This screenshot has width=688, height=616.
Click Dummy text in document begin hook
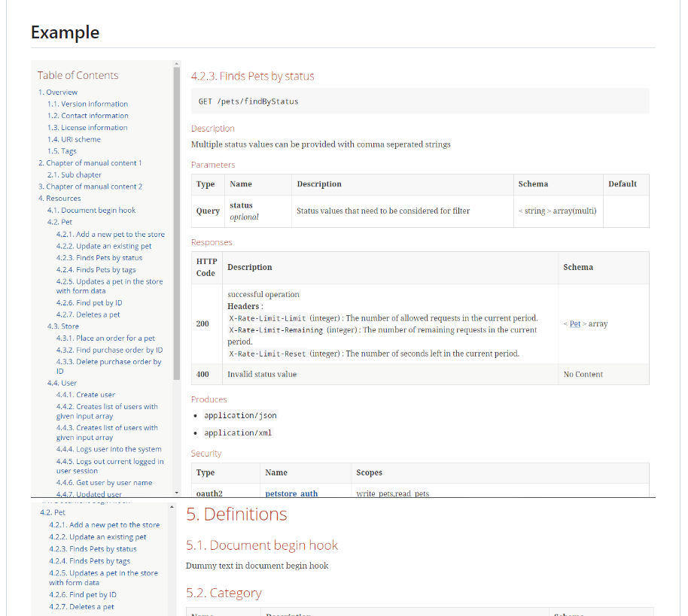point(257,566)
